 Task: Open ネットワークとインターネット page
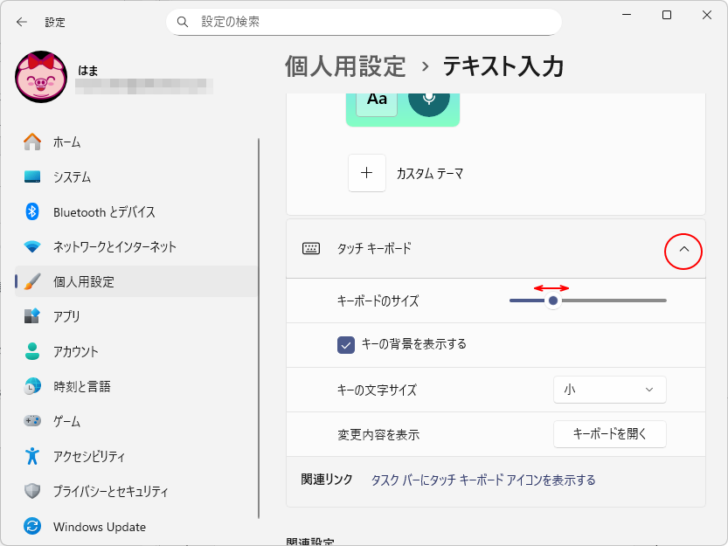click(136, 247)
